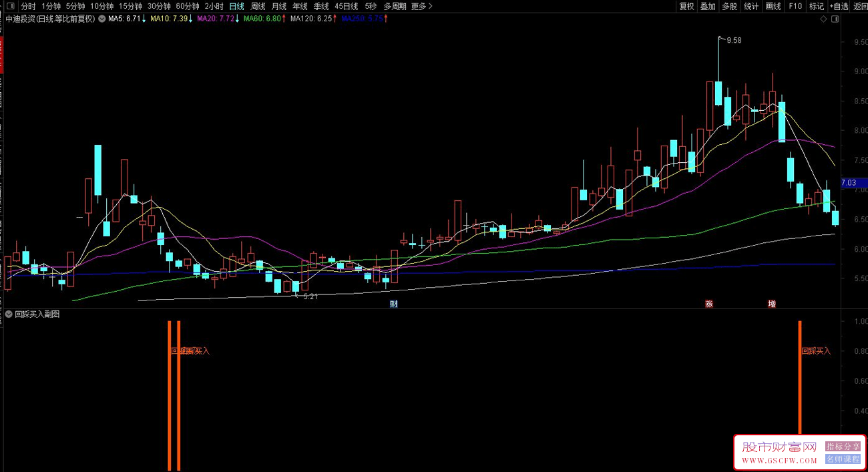868x472 pixels.
Task: Switch to 周线 weekly chart
Action: coord(258,6)
